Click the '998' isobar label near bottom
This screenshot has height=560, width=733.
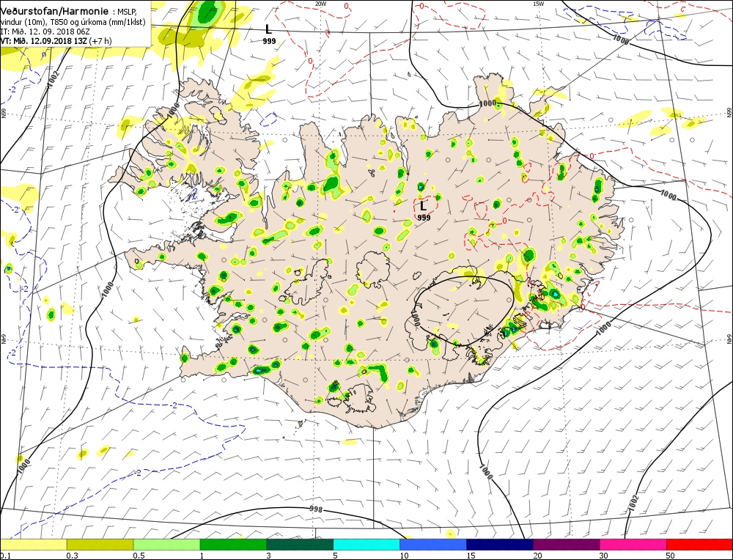[x=316, y=509]
